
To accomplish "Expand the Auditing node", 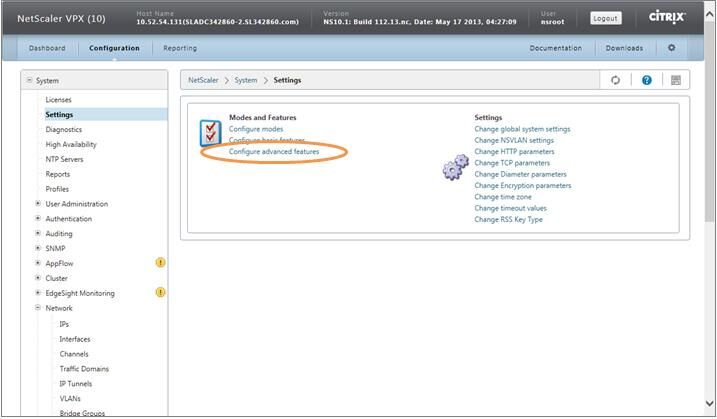I will pyautogui.click(x=38, y=233).
